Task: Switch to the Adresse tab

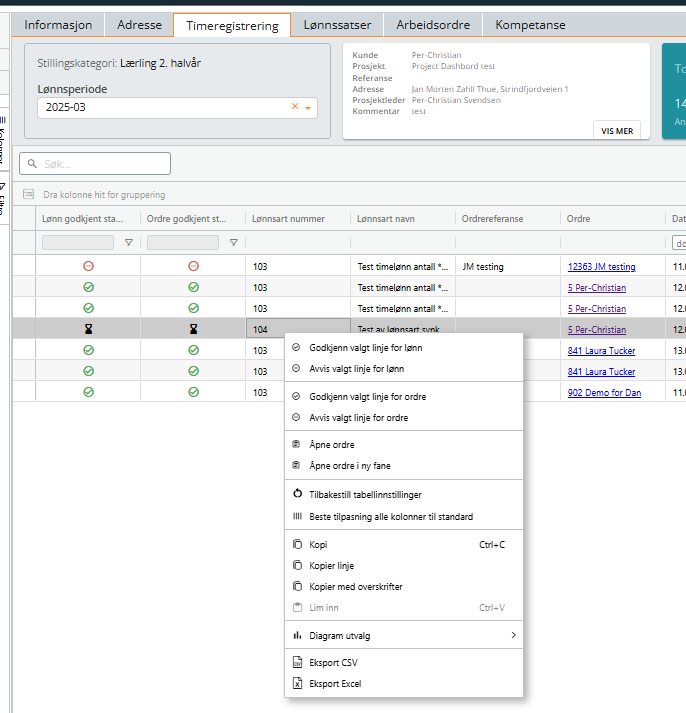Action: (139, 25)
